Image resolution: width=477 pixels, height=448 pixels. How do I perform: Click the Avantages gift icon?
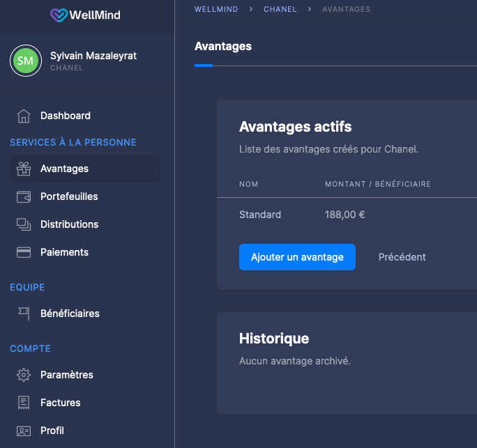24,169
